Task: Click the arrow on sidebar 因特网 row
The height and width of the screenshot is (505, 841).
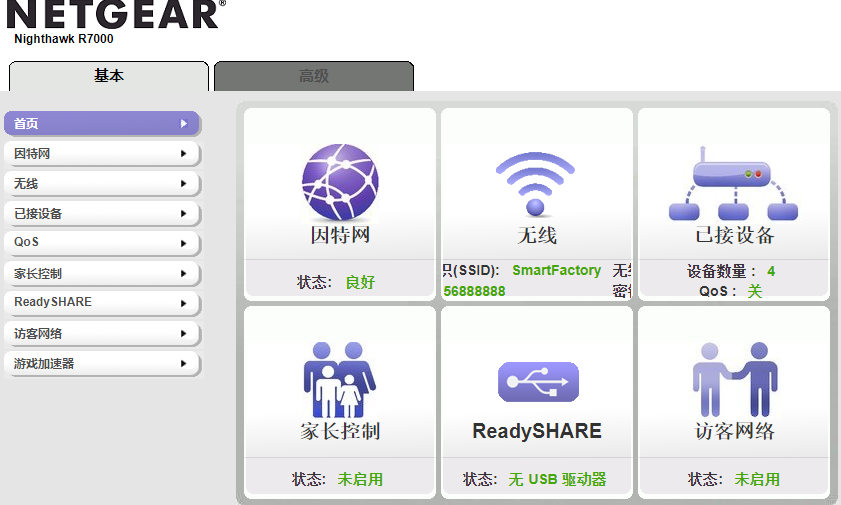Action: [x=184, y=154]
